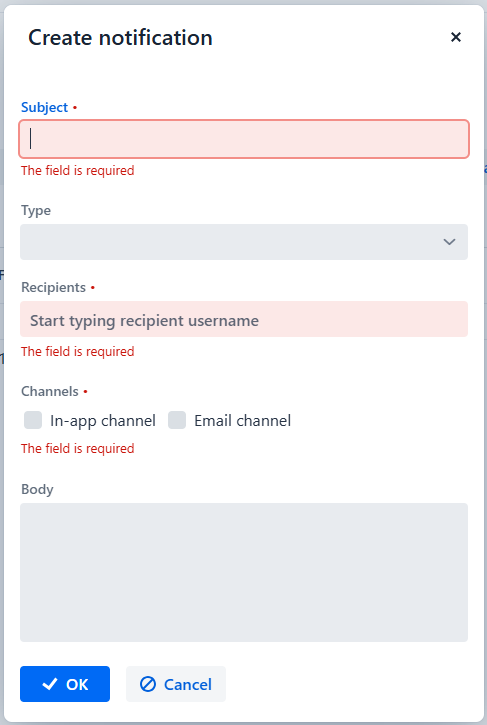Click the Recipients field label
Viewport: 487px width, 725px height.
[53, 287]
